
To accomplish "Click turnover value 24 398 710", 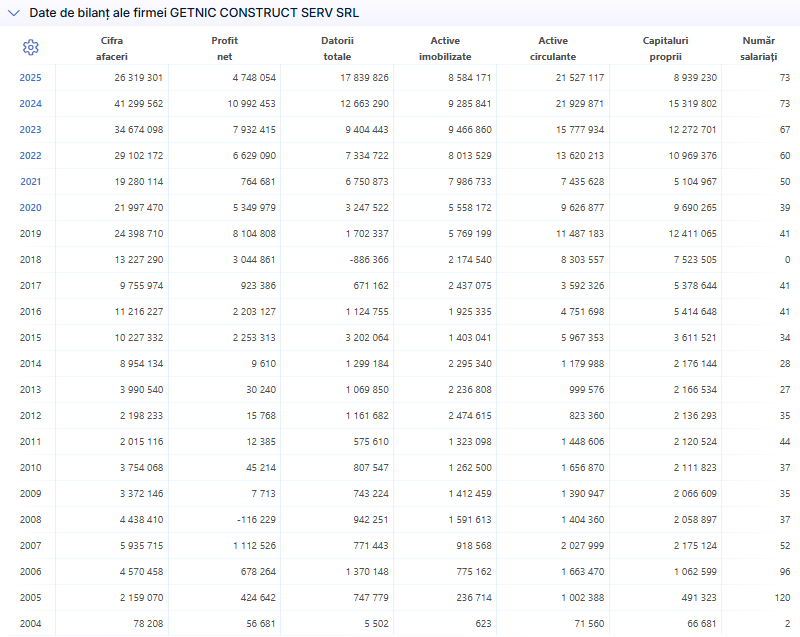I will [x=138, y=234].
